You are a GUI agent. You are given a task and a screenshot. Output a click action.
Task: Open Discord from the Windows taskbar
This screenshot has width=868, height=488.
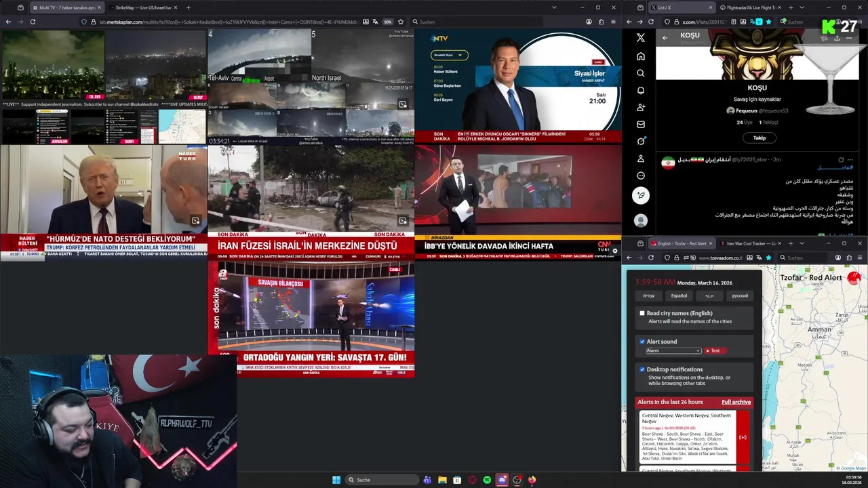tap(502, 480)
